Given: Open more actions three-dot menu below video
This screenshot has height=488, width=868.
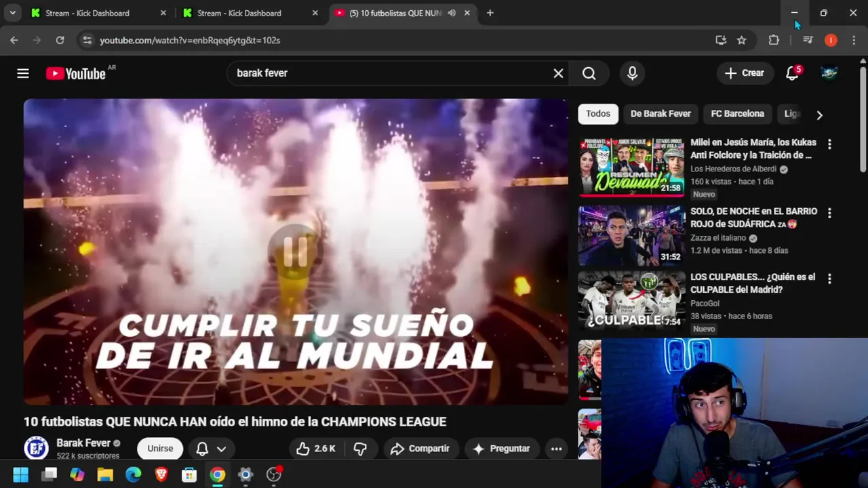Looking at the screenshot, I should point(556,449).
